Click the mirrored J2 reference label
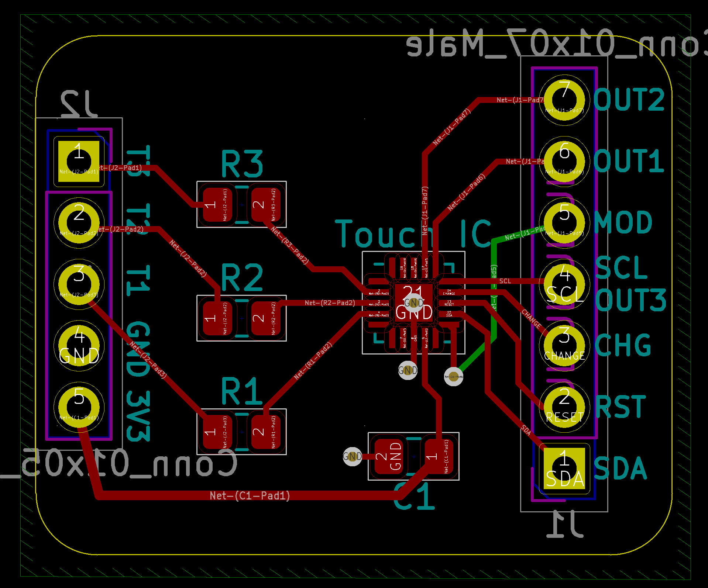708x588 pixels. [79, 104]
